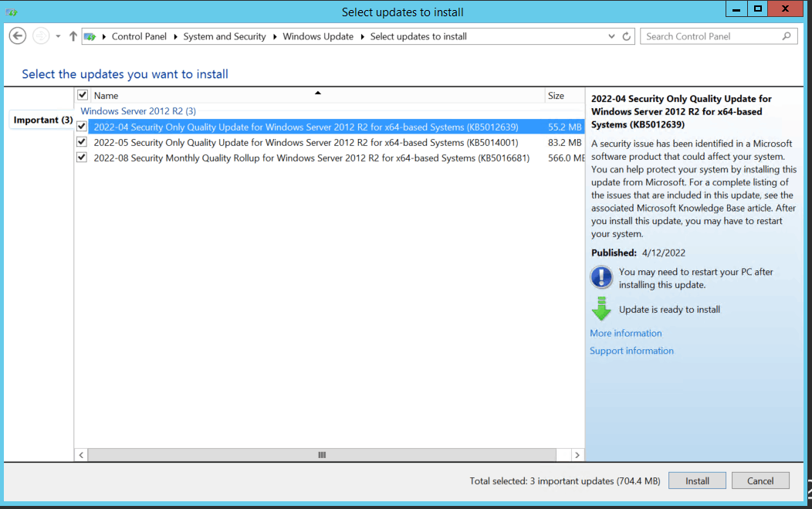Screen dimensions: 812x509
Task: Click the grayed-out Forward arrow button
Action: point(41,36)
